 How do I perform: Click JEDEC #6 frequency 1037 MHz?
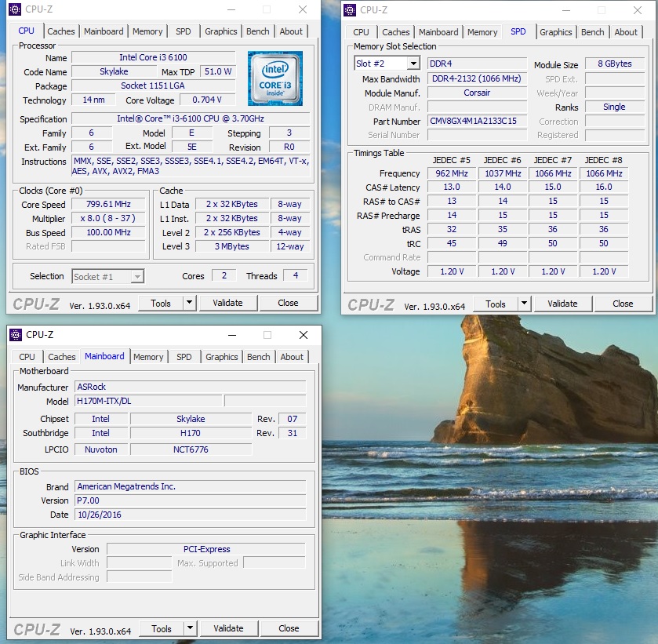[503, 173]
